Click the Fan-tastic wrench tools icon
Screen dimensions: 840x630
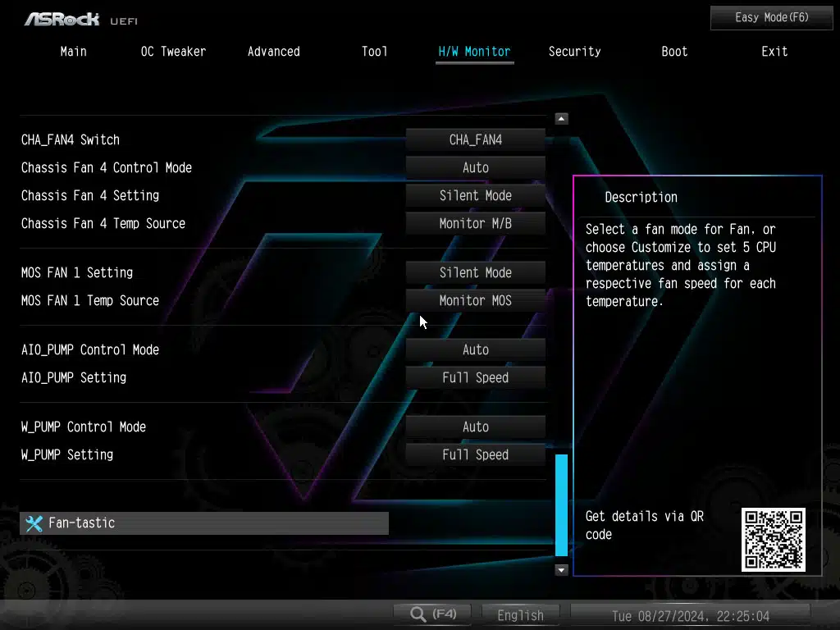pyautogui.click(x=34, y=523)
